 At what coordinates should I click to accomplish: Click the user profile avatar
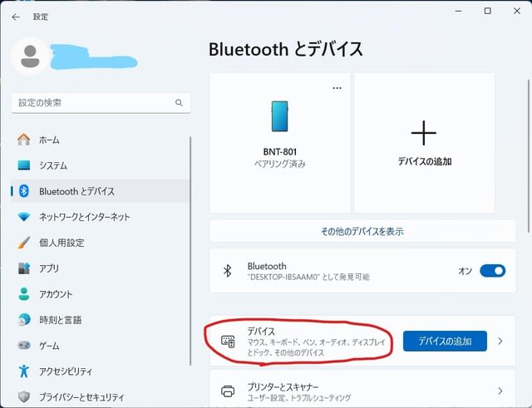30,57
